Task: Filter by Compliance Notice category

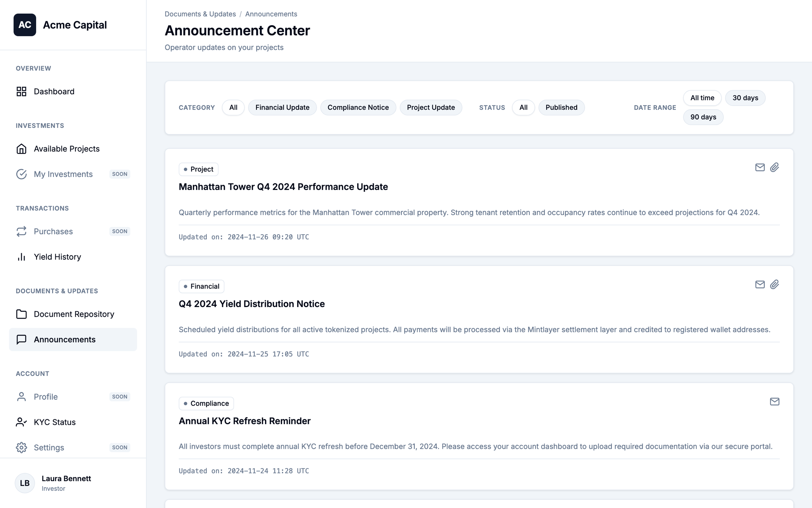Action: point(358,108)
